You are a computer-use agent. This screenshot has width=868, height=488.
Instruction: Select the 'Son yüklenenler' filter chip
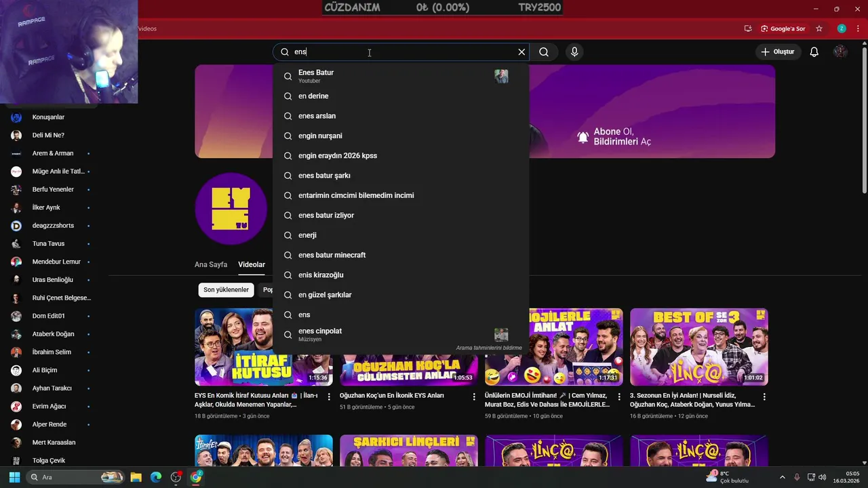[x=226, y=290]
